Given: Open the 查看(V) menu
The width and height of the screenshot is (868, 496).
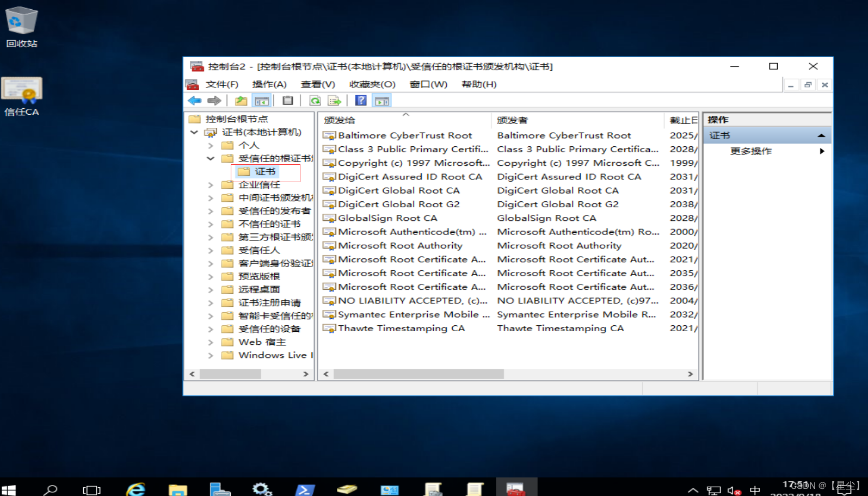Looking at the screenshot, I should click(x=318, y=84).
